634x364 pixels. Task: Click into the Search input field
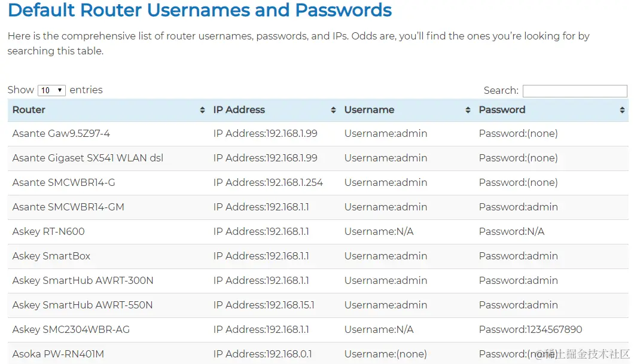(575, 91)
